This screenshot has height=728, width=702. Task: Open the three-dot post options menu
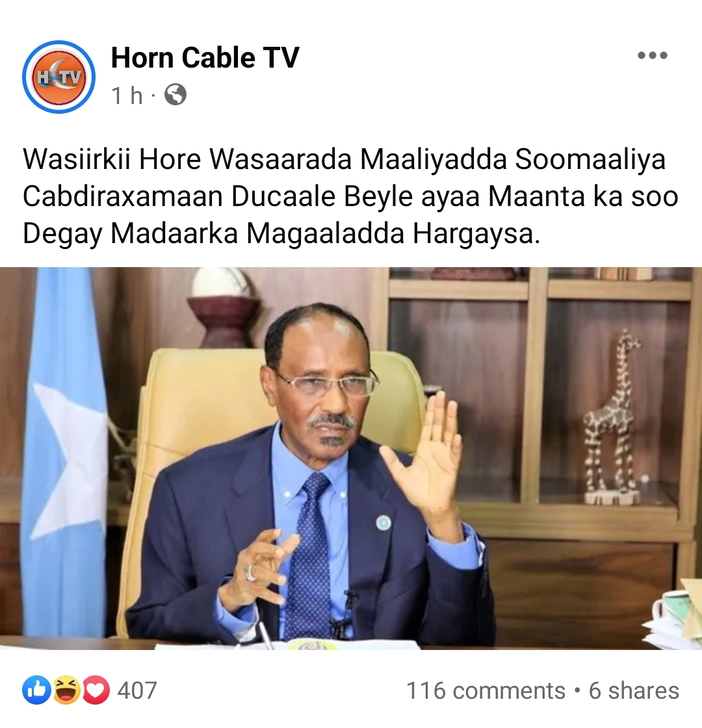point(653,56)
